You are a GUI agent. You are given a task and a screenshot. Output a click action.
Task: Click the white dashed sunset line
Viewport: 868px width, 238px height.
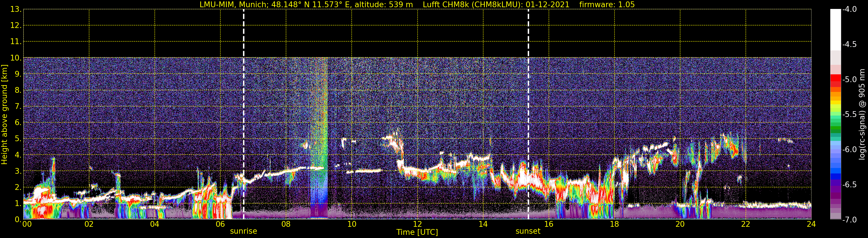click(x=528, y=114)
